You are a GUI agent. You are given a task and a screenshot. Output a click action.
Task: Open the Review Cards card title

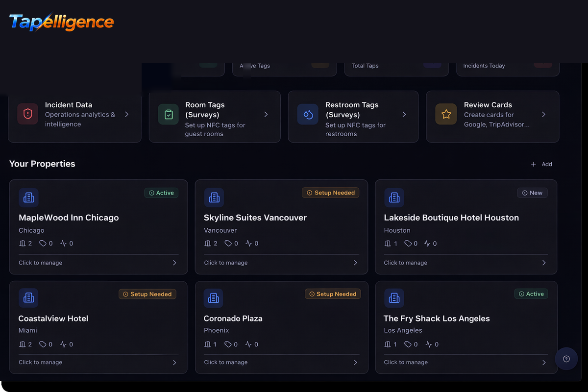pyautogui.click(x=488, y=105)
